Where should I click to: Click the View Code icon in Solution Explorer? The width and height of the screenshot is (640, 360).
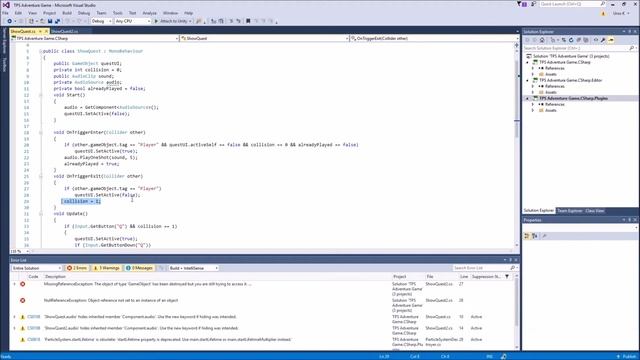596,40
